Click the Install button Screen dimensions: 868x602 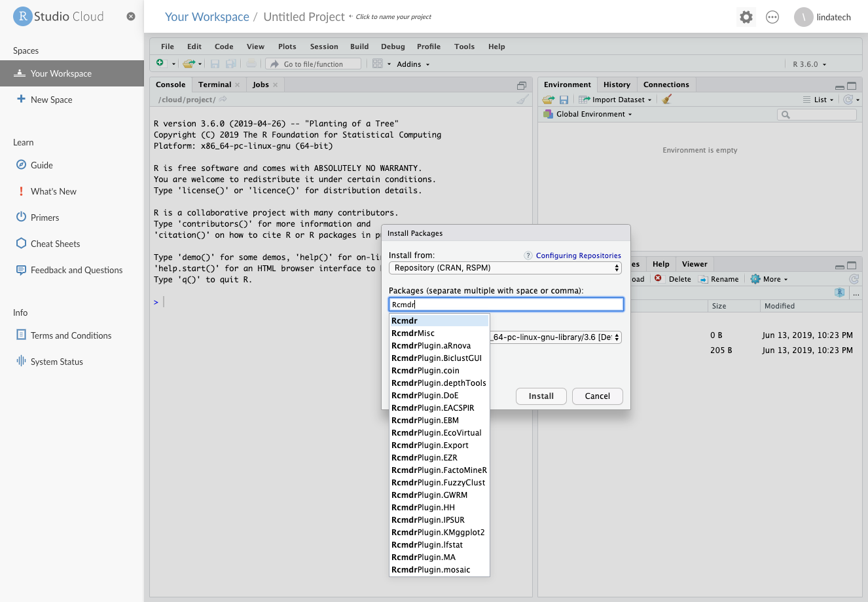[541, 396]
